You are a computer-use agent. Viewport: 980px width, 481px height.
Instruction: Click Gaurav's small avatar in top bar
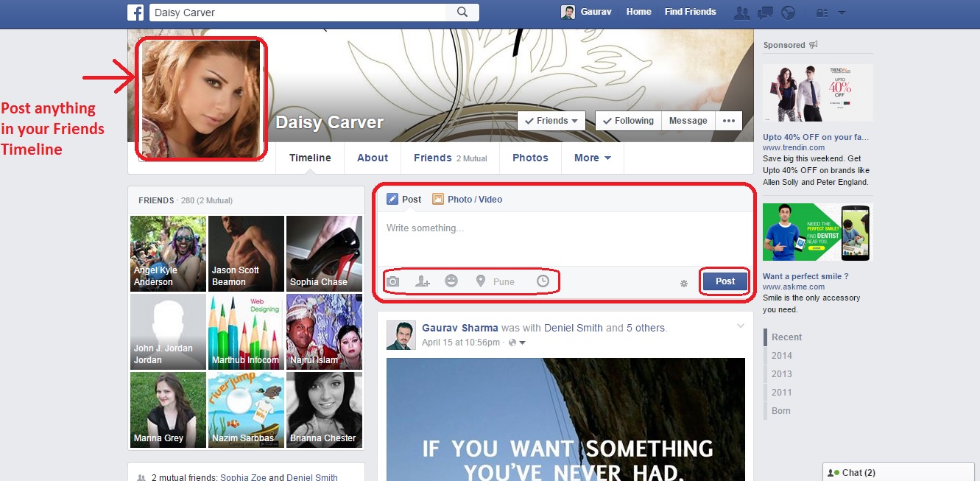(x=568, y=12)
